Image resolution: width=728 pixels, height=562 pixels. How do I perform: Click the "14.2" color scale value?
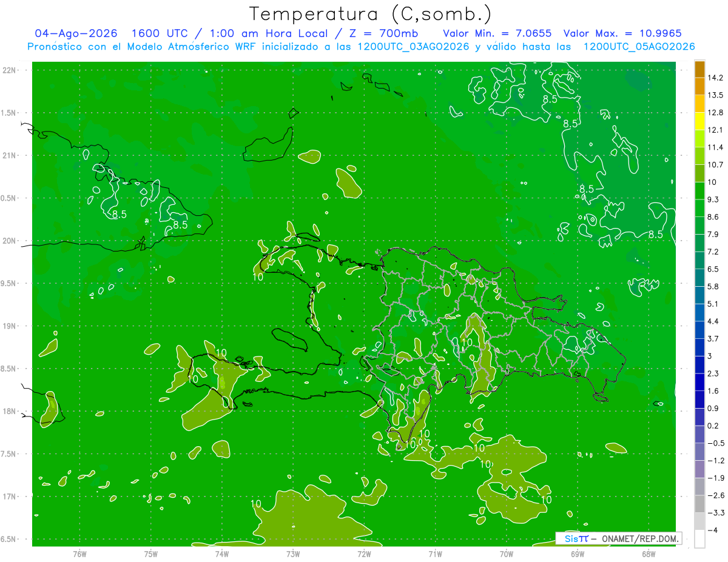[x=716, y=78]
